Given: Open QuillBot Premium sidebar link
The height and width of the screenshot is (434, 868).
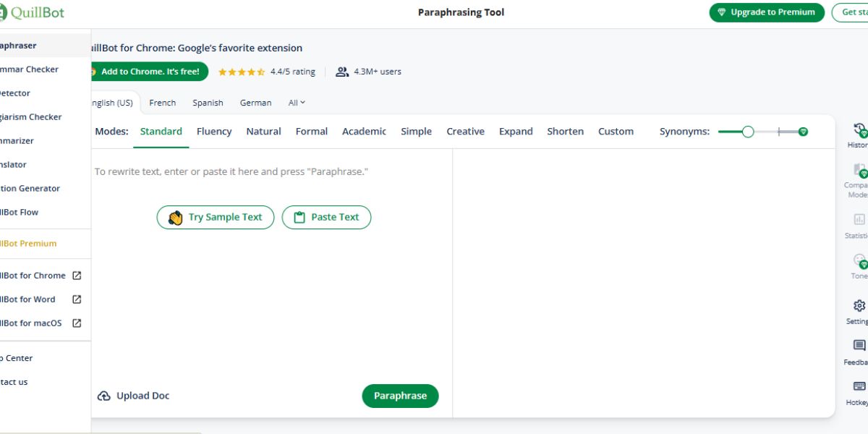Looking at the screenshot, I should pos(45,244).
